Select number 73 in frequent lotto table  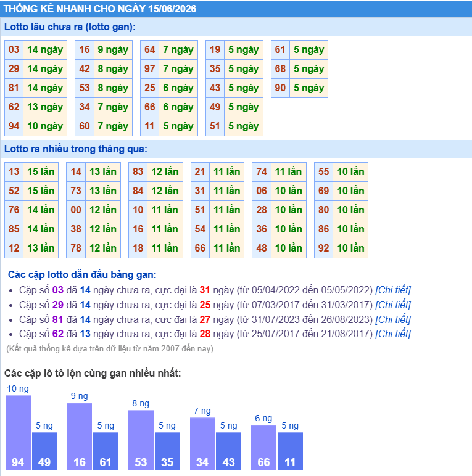tap(76, 191)
